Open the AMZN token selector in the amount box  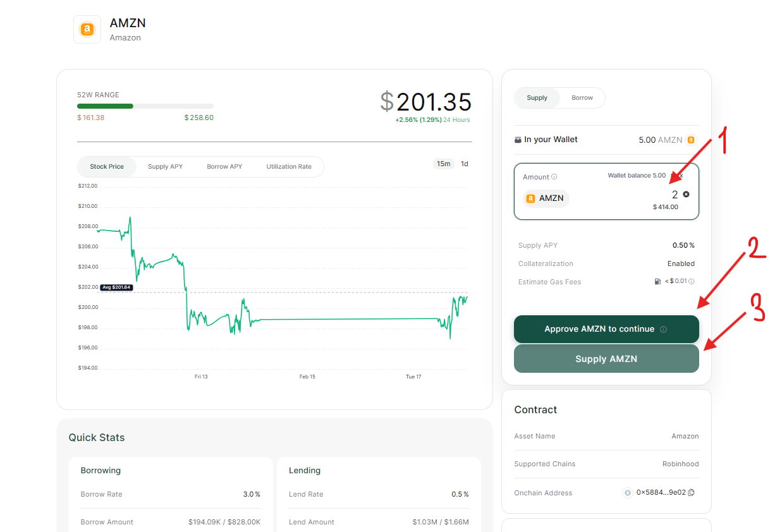pos(546,198)
